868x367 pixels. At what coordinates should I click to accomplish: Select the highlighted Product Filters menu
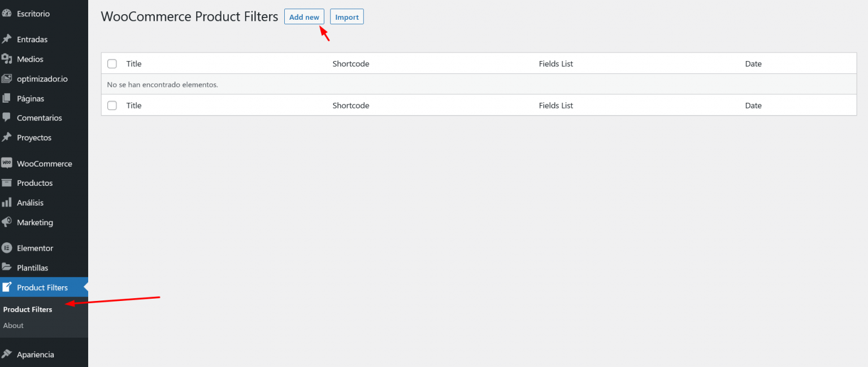pyautogui.click(x=44, y=287)
